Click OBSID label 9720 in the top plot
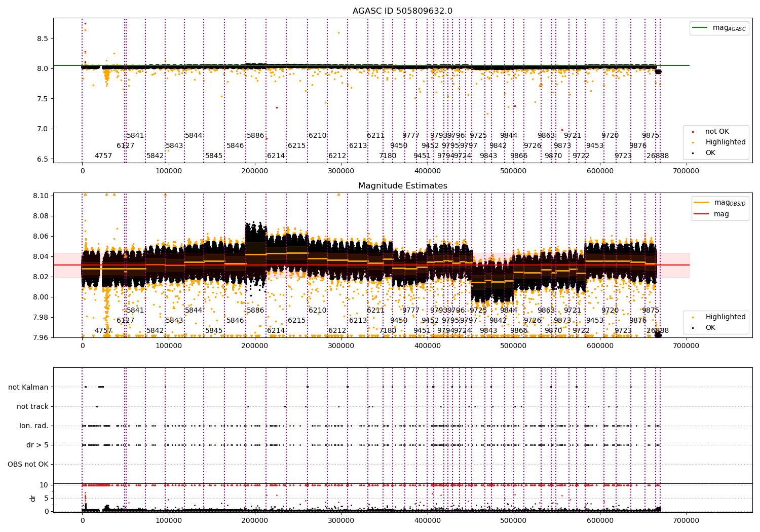The width and height of the screenshot is (760, 532). tap(610, 136)
